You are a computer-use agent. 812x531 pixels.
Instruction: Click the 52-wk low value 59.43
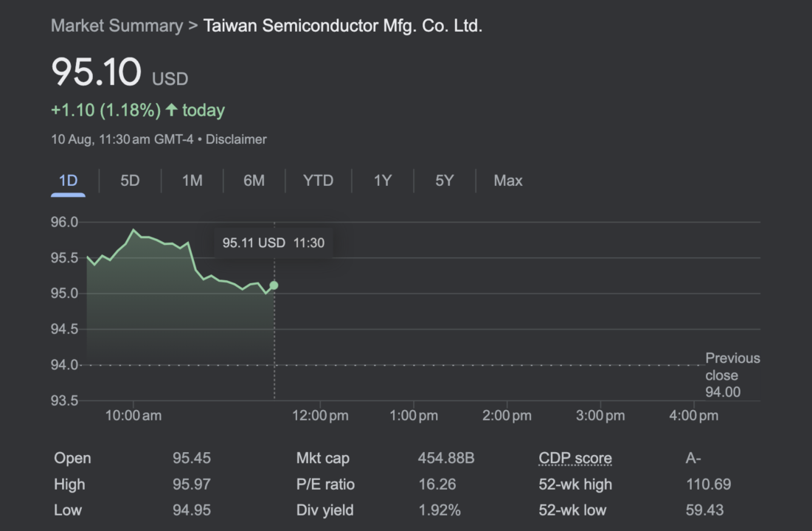705,510
